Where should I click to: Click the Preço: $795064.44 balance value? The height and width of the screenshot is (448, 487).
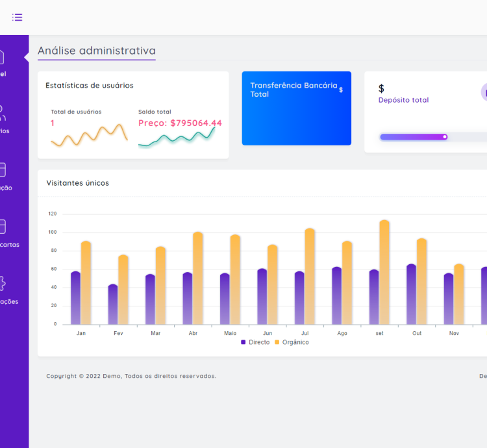[x=180, y=123]
